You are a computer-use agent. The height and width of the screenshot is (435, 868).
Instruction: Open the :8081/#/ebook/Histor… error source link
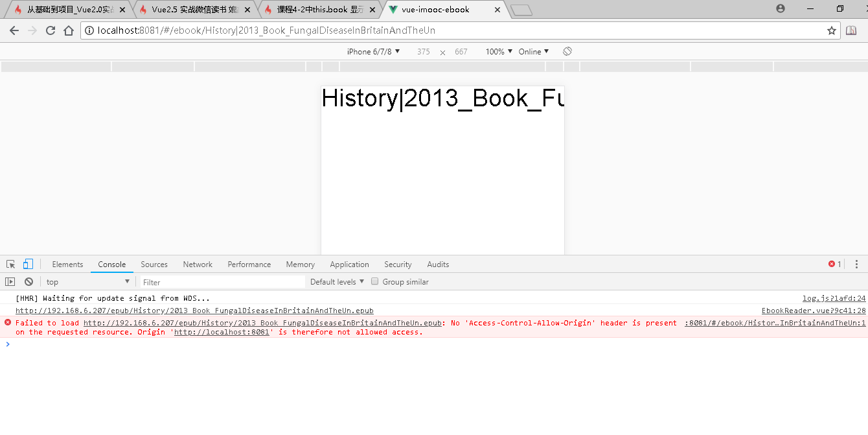(775, 323)
